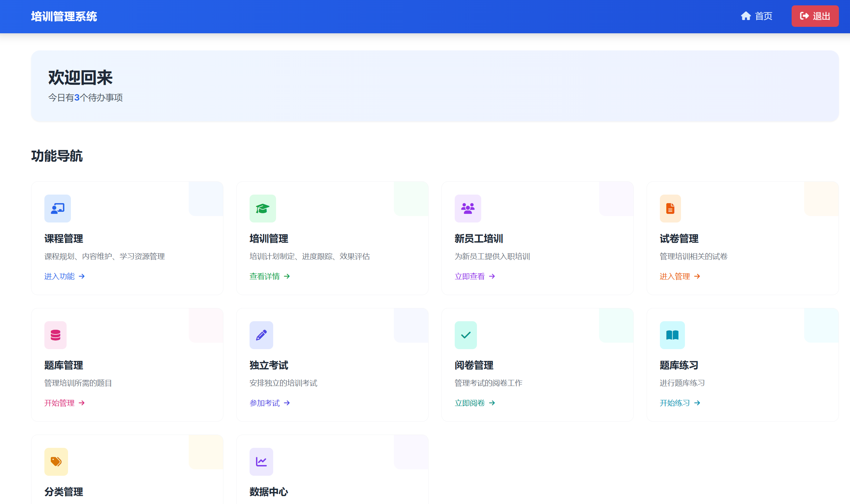Open the 立即阅卷 link
Screen dimensions: 850x504
tap(475, 403)
